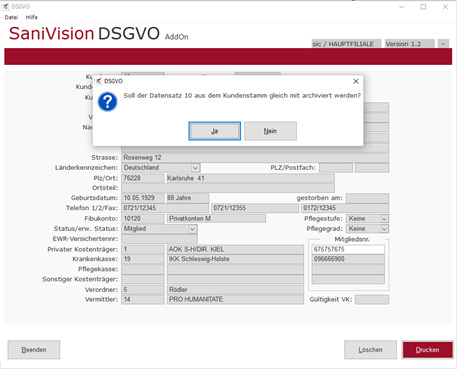Click the fax field 0172/12345
This screenshot has width=457, height=369.
tap(345, 208)
